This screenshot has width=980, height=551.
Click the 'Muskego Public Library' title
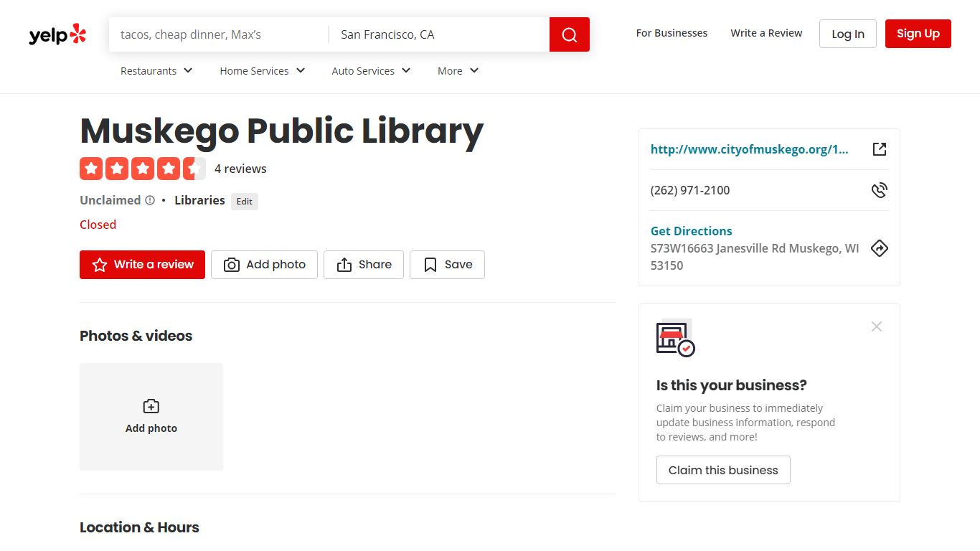[x=281, y=131]
